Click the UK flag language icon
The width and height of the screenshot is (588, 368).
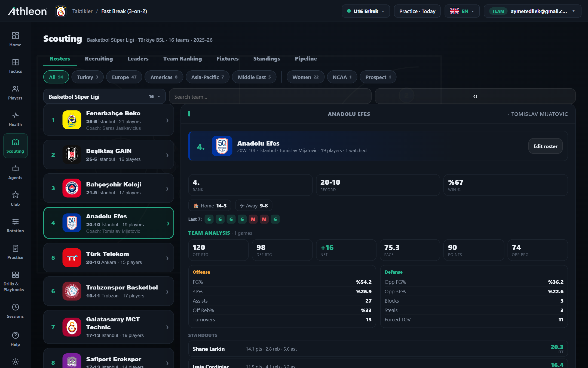[454, 11]
